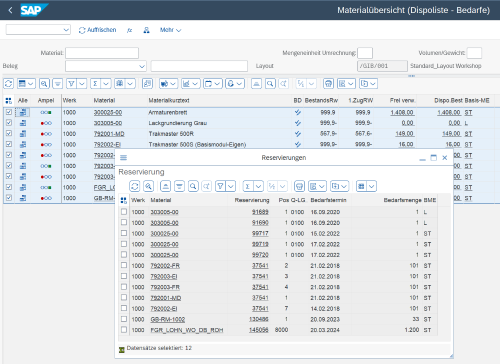The height and width of the screenshot is (364, 500).
Task: Click the Mengeneinheit Umrechnung input field
Action: coord(365,53)
